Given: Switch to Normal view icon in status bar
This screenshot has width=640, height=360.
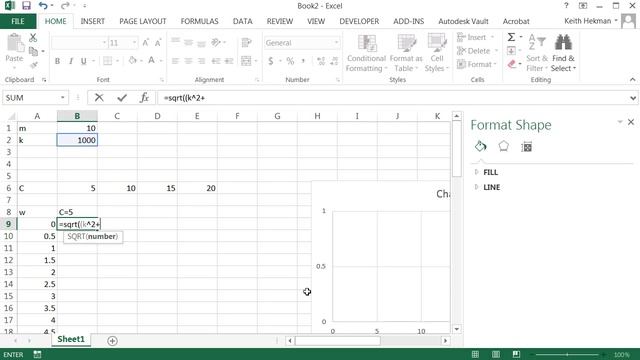Looking at the screenshot, I should (476, 354).
